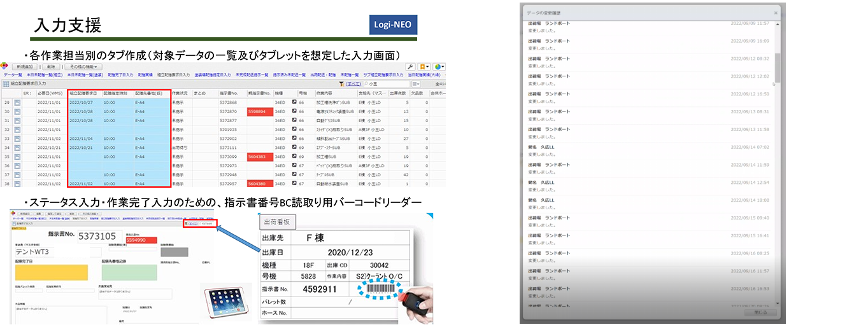Select 號名 久広LL entry at 2022/09/14 07:02
Viewport: 868px width, 334px height.
tap(648, 150)
